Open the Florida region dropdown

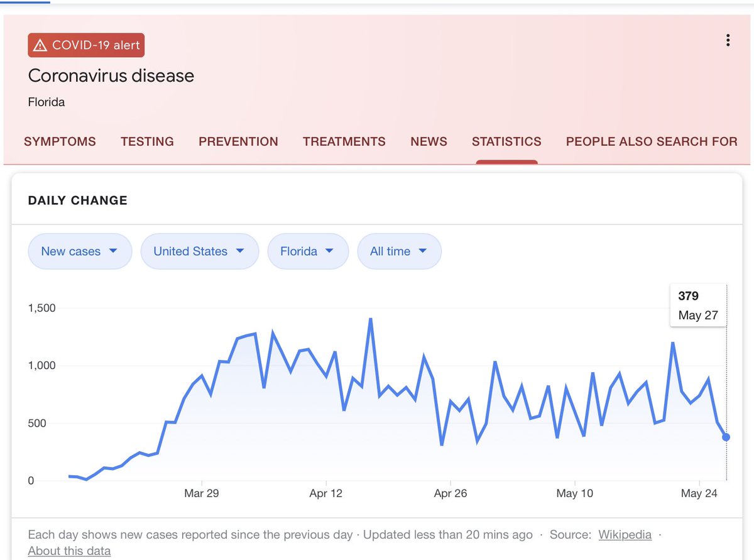click(x=308, y=251)
